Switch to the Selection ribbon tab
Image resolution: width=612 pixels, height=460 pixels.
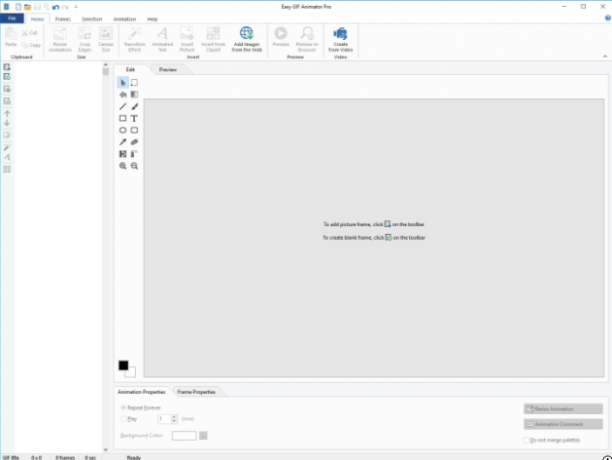click(x=92, y=19)
